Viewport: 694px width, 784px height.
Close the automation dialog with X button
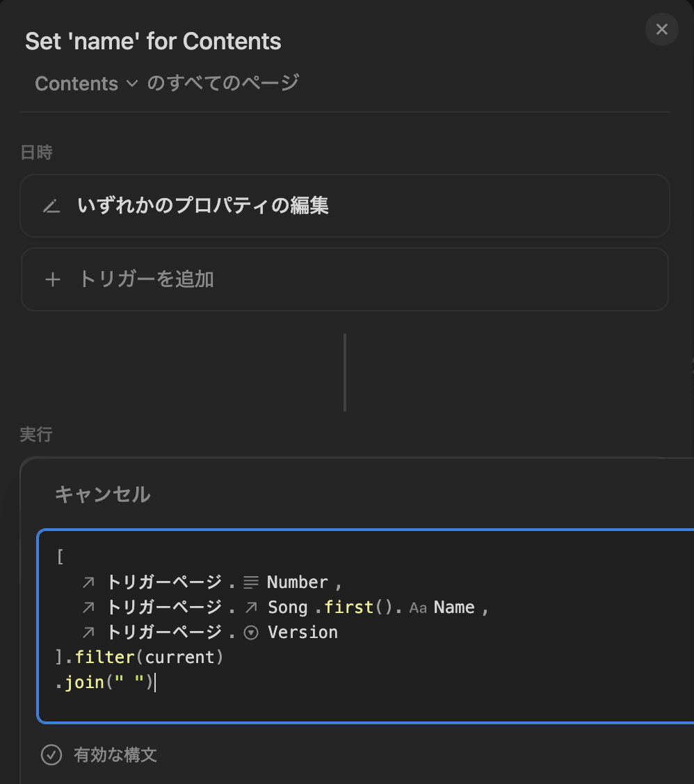pos(661,29)
